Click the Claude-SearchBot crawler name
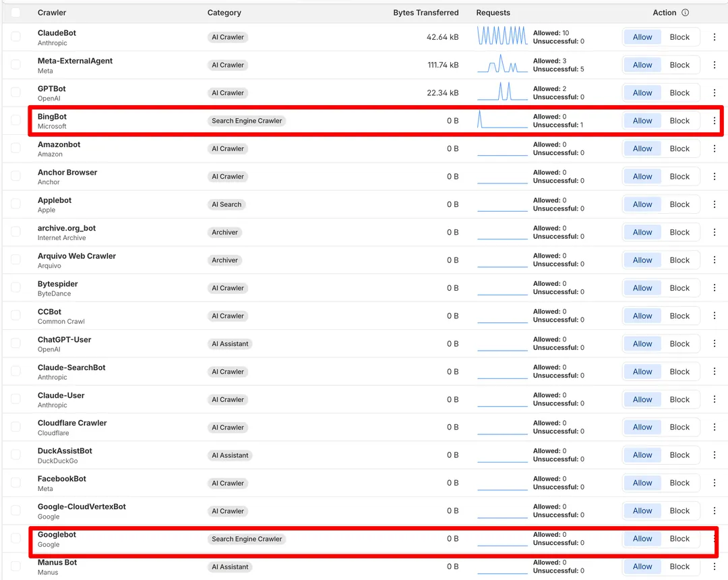728x580 pixels. (71, 368)
